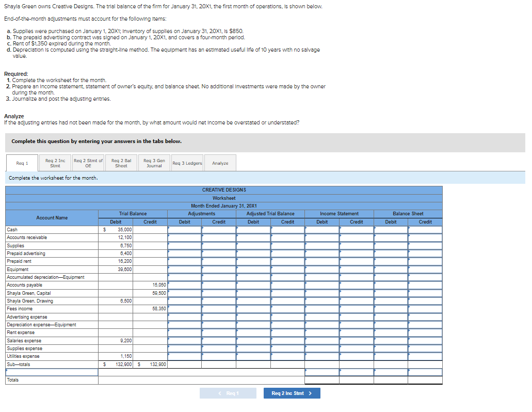Select Supplies row Adjusted Trial Balance Debit cell
The width and height of the screenshot is (532, 412).
coord(253,245)
